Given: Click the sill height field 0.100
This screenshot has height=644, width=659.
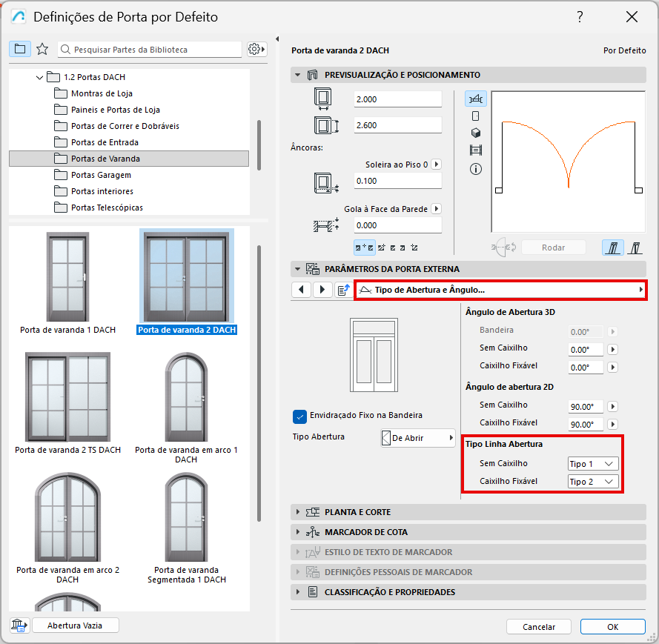Looking at the screenshot, I should (x=397, y=181).
